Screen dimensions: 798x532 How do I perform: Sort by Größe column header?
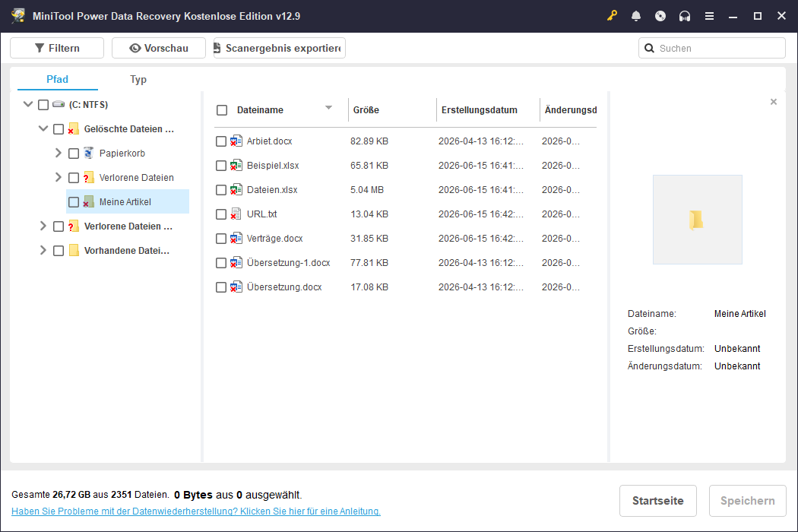[366, 110]
